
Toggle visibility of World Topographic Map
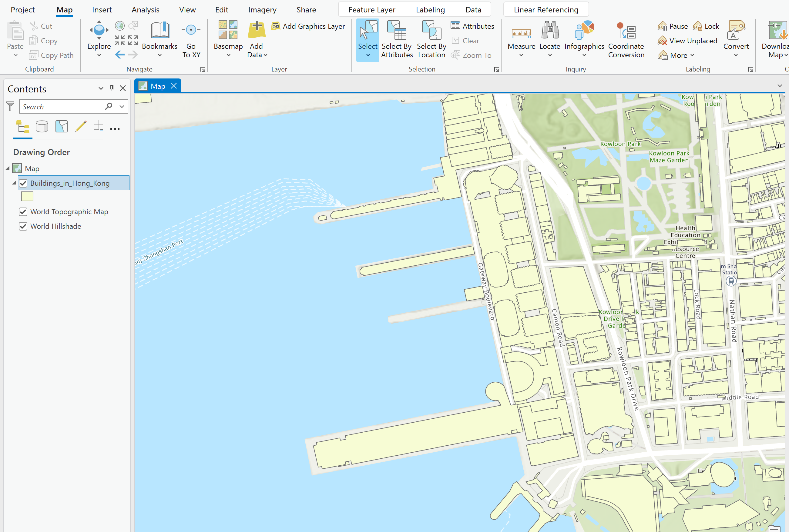click(x=23, y=211)
